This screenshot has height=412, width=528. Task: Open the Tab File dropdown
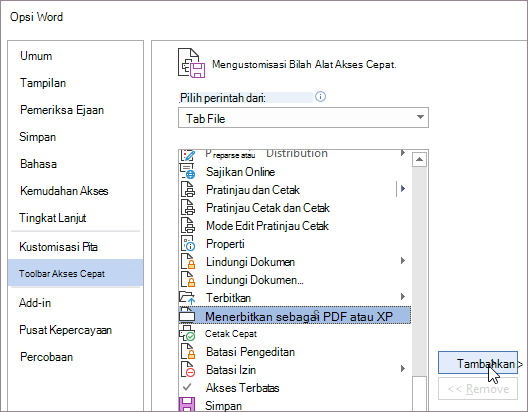click(x=303, y=118)
